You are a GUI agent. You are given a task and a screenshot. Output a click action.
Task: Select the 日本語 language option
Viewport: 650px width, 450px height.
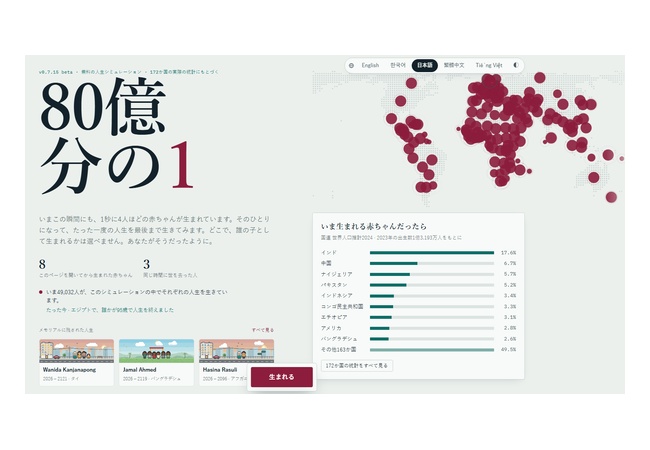[424, 65]
